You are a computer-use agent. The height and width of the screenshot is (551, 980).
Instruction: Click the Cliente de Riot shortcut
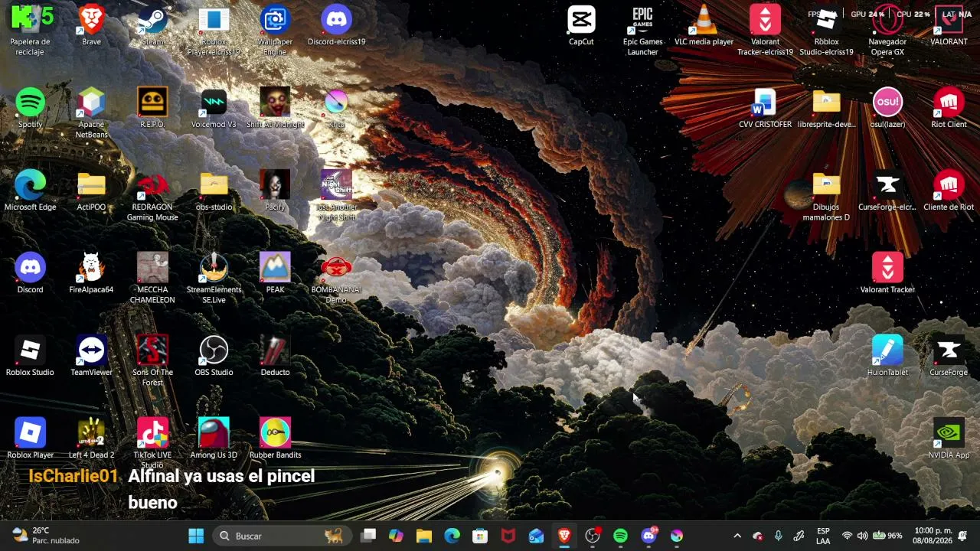tap(949, 191)
